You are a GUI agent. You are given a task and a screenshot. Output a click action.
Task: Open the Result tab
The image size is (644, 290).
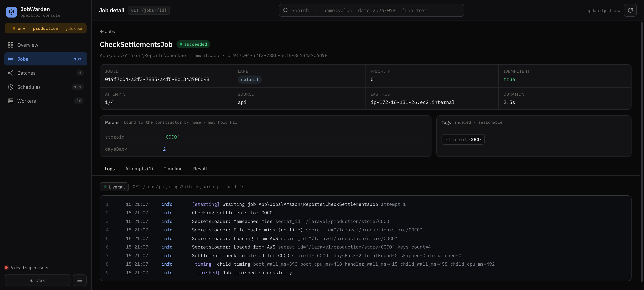click(x=200, y=169)
